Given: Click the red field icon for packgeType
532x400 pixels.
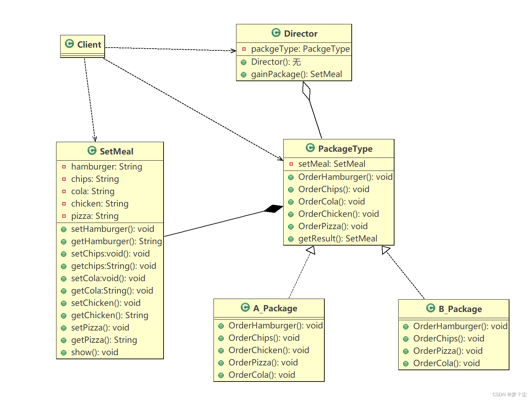Looking at the screenshot, I should 244,49.
